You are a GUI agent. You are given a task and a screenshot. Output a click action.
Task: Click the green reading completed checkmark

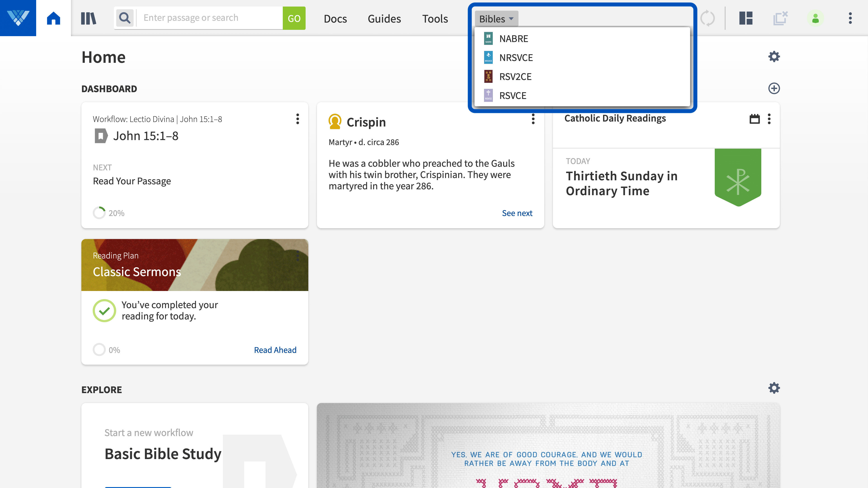104,310
